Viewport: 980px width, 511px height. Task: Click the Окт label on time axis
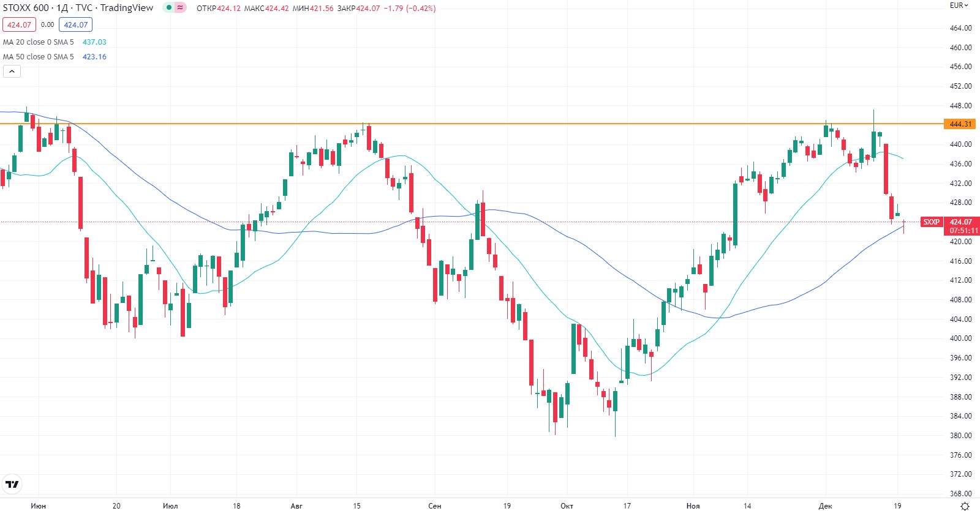pos(567,506)
